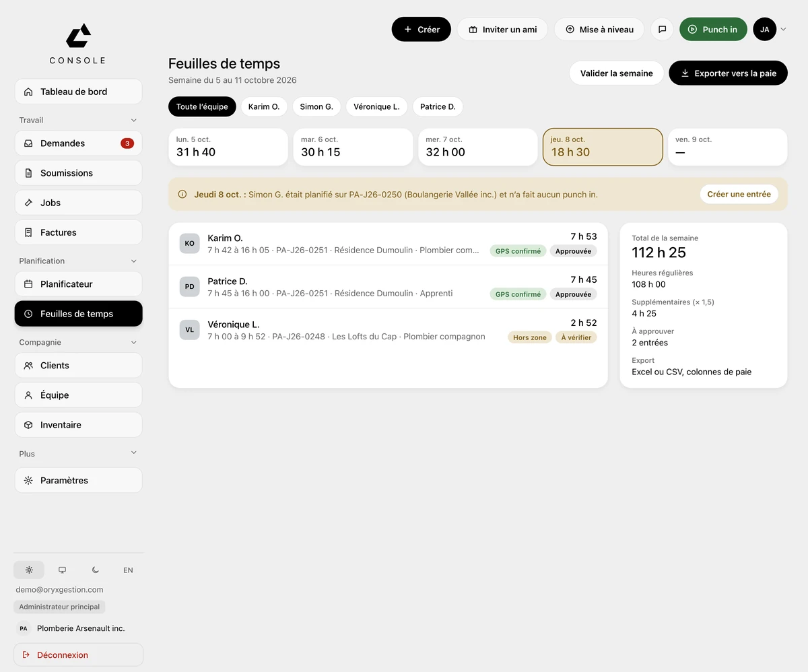Open Feuilles de temps page
The image size is (808, 672).
coord(78,314)
